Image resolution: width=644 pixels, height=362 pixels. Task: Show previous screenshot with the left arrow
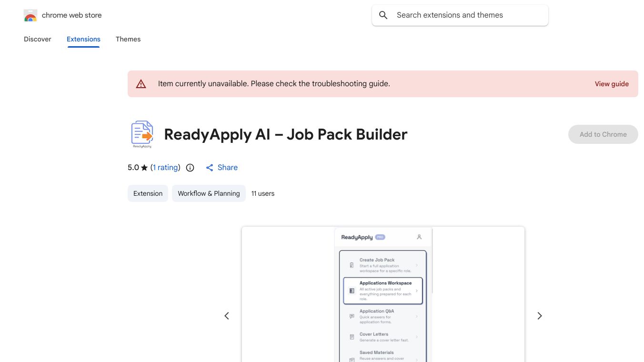point(227,316)
